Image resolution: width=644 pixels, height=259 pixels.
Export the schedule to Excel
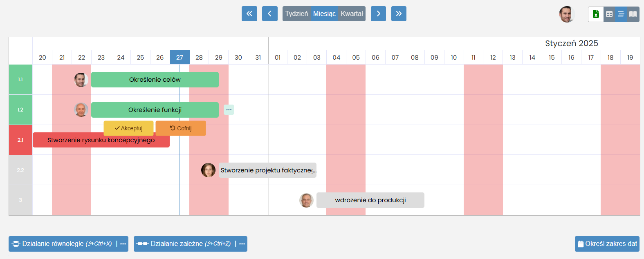click(596, 14)
